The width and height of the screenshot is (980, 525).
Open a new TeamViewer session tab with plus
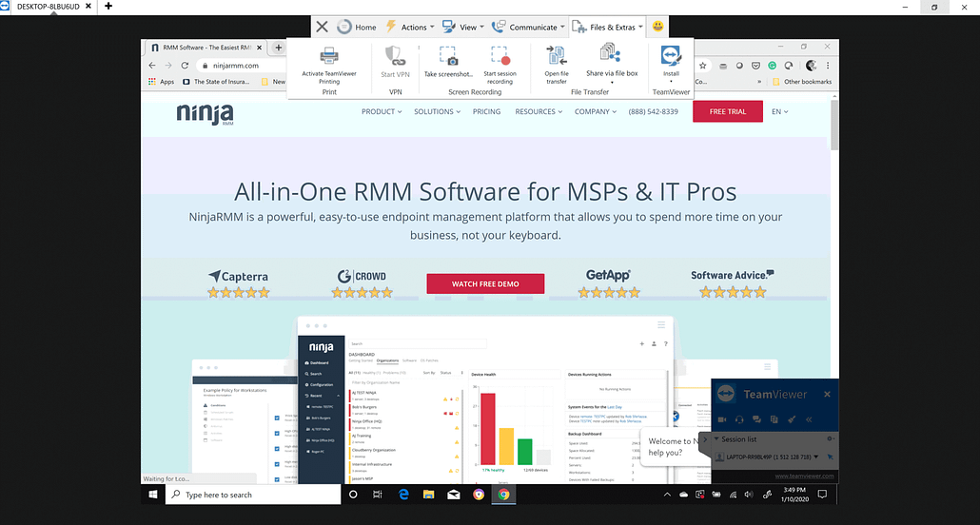[108, 7]
